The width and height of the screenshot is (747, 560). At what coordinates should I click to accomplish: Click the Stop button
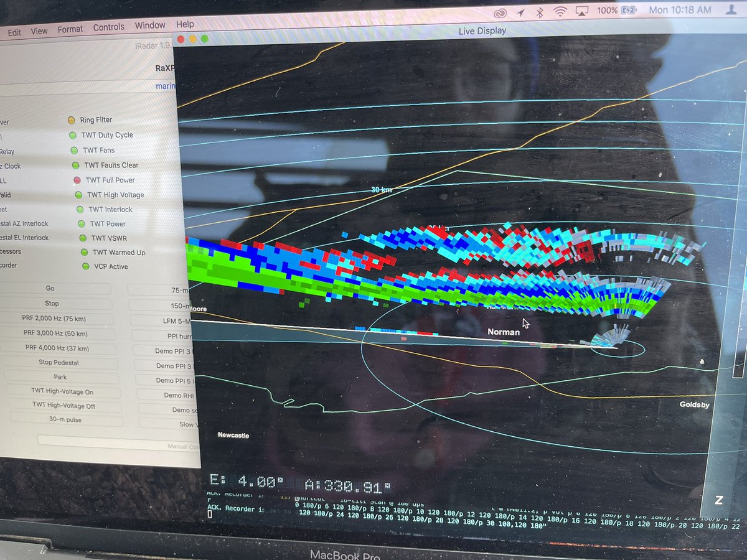tap(52, 304)
